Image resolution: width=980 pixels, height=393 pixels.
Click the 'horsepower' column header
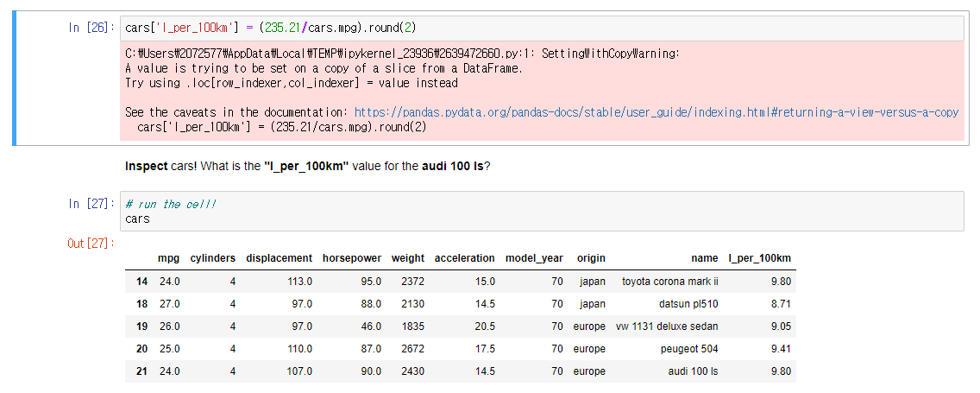[352, 258]
